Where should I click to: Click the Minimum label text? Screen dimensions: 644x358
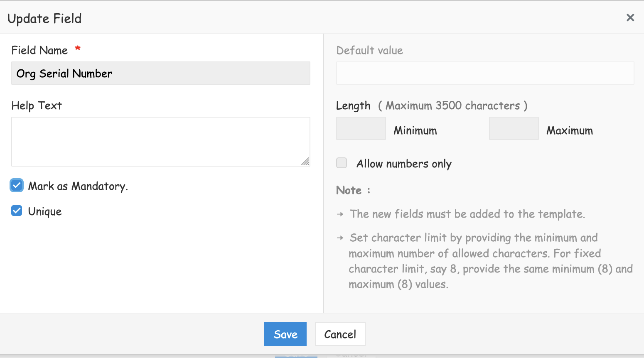pos(415,130)
